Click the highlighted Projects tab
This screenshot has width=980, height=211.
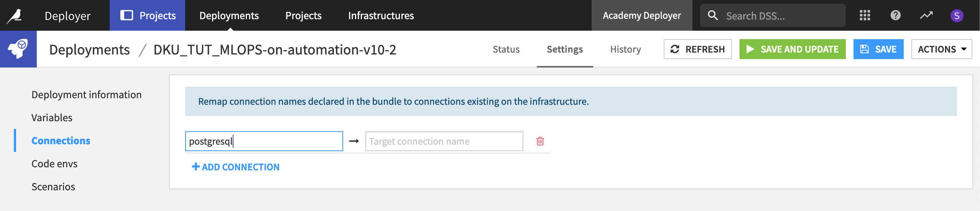click(x=148, y=15)
